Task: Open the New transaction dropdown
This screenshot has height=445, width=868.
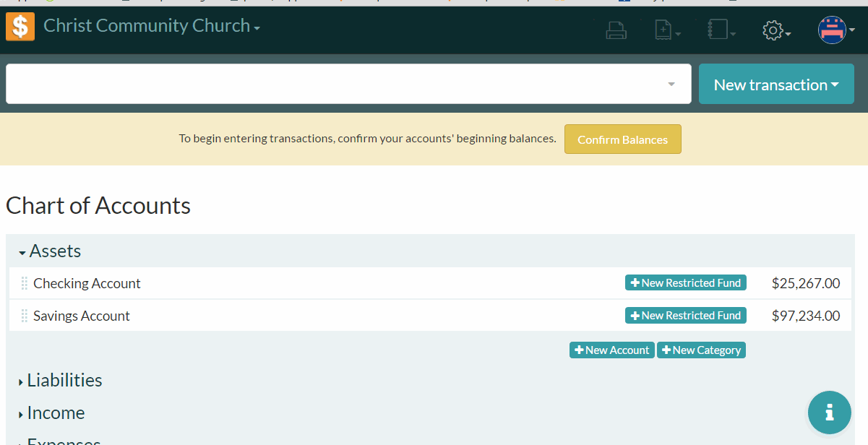Action: [x=776, y=85]
